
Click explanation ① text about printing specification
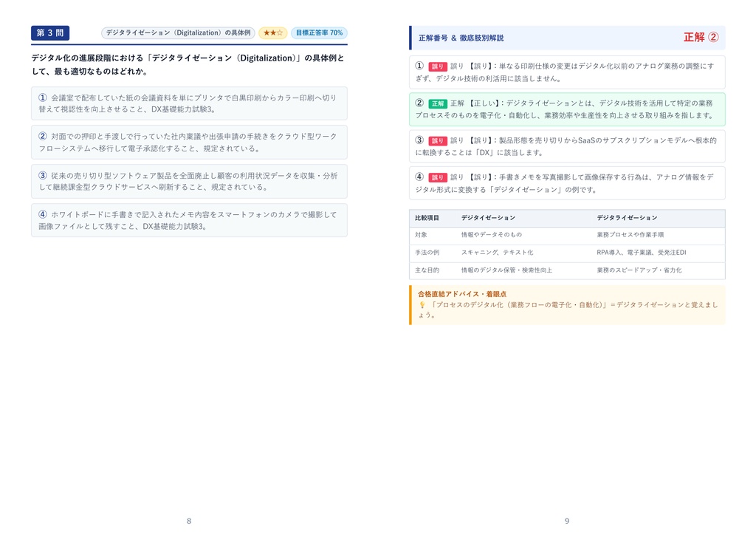click(565, 72)
